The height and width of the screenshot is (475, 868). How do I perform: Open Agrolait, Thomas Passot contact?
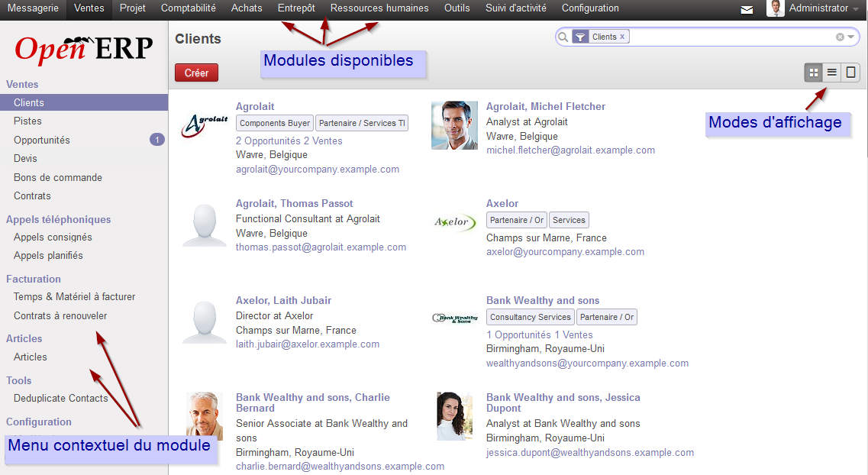295,203
